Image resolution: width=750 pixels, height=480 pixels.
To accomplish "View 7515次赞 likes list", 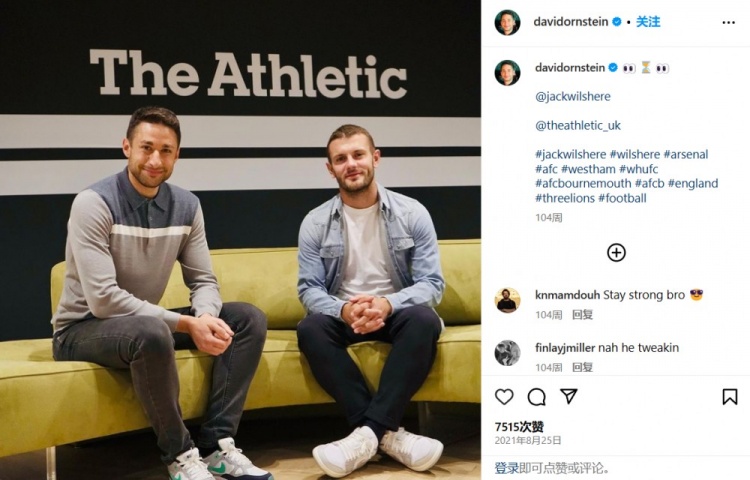I will (x=519, y=426).
